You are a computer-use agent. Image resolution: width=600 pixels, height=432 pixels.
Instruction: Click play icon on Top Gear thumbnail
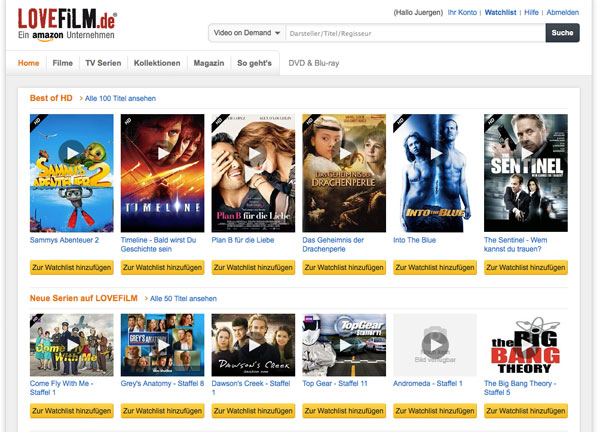point(344,345)
